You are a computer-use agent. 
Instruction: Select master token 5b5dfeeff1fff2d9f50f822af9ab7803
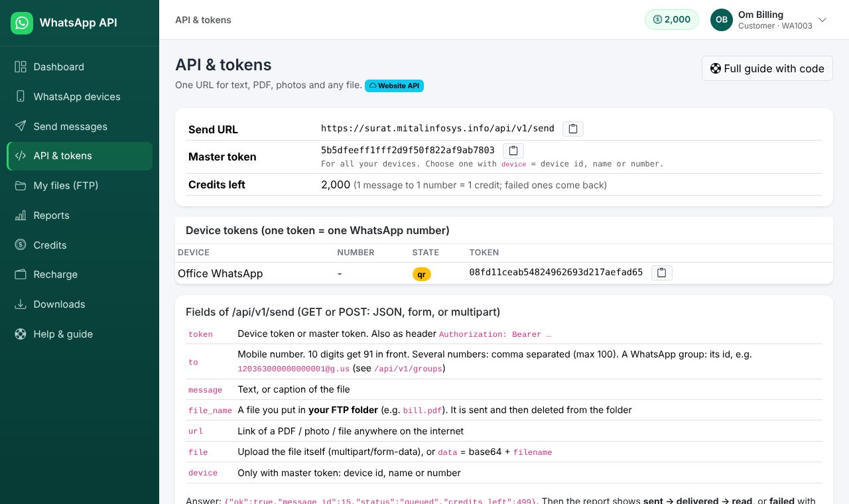click(408, 151)
